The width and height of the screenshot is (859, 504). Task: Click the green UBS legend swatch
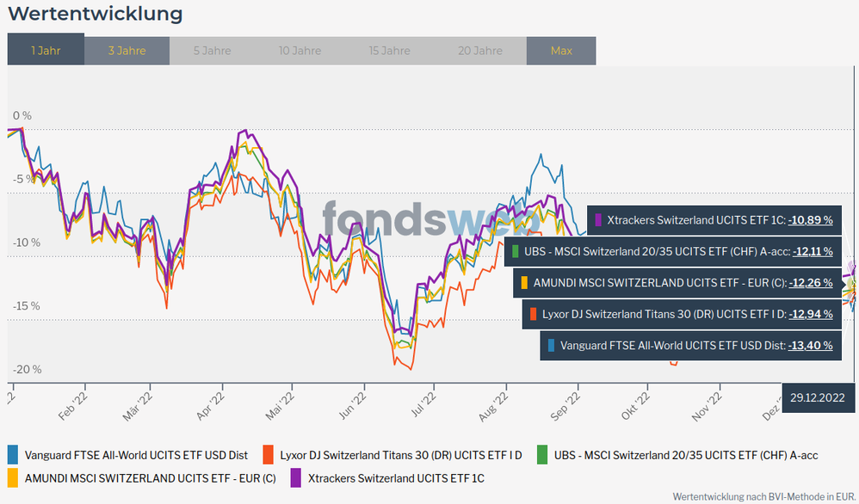[542, 455]
